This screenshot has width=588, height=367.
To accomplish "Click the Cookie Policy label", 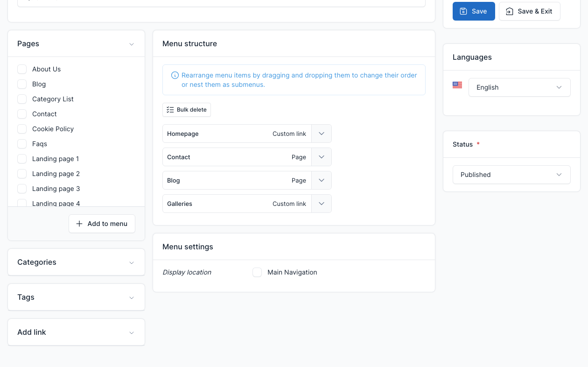I will tap(53, 129).
